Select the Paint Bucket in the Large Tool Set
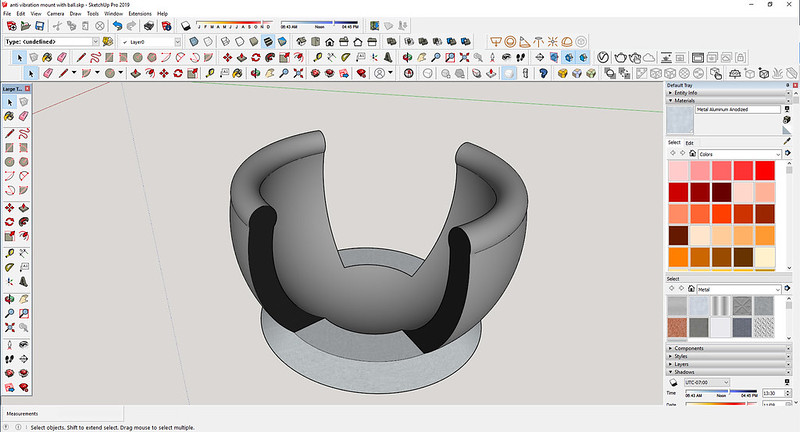800x432 pixels. coord(9,116)
